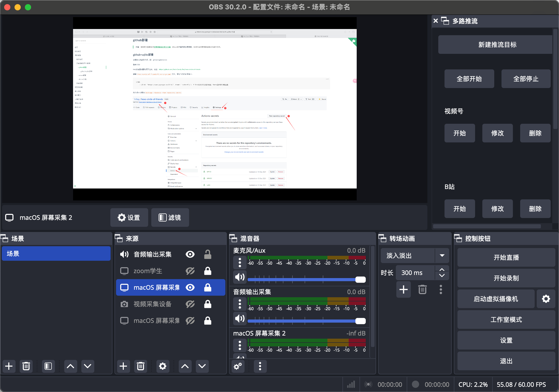The image size is (559, 392).
Task: Click 退出 to quit OBS
Action: pos(506,361)
